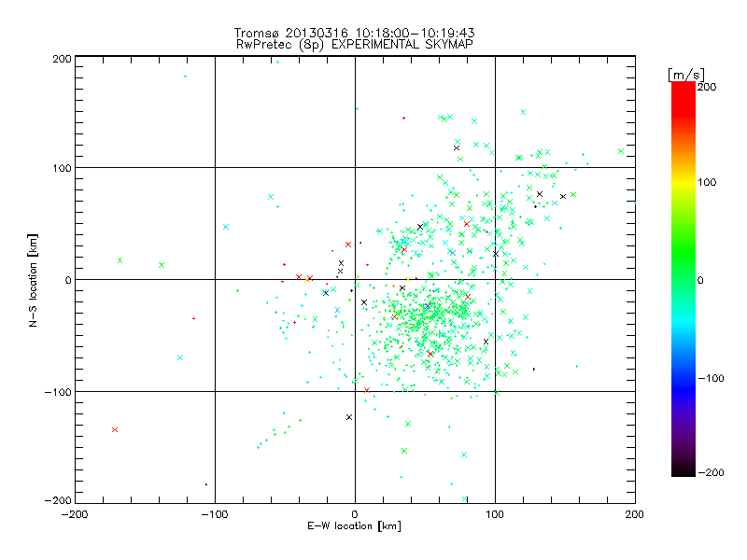Click the green X marker at far upper right
The height and width of the screenshot is (560, 747).
tap(621, 151)
